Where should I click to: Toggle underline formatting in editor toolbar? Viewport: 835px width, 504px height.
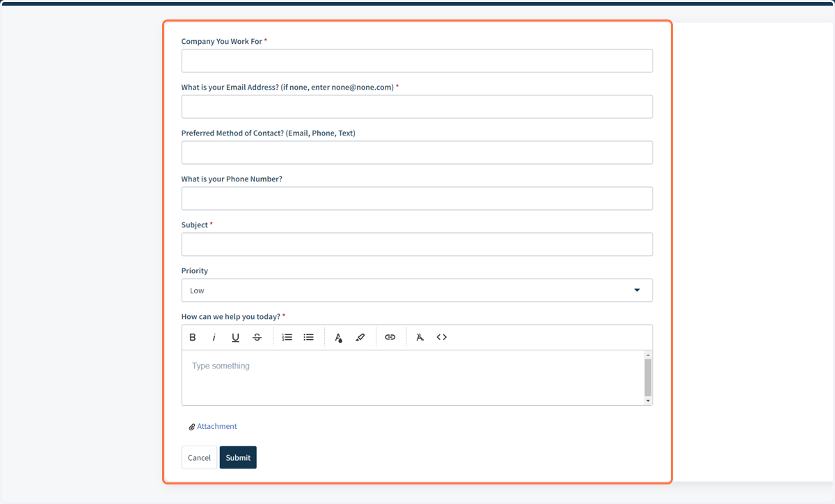point(236,337)
